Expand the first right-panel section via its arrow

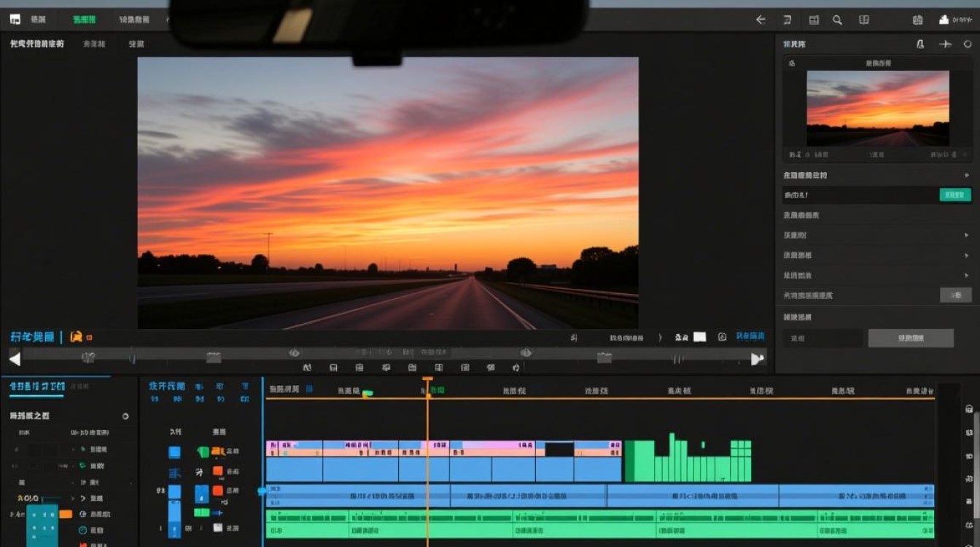point(967,175)
